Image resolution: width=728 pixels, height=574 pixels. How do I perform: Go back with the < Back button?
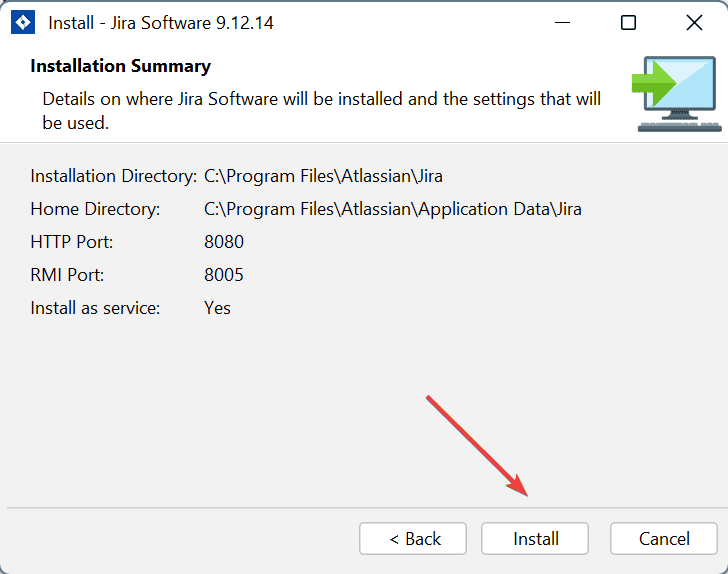point(413,539)
